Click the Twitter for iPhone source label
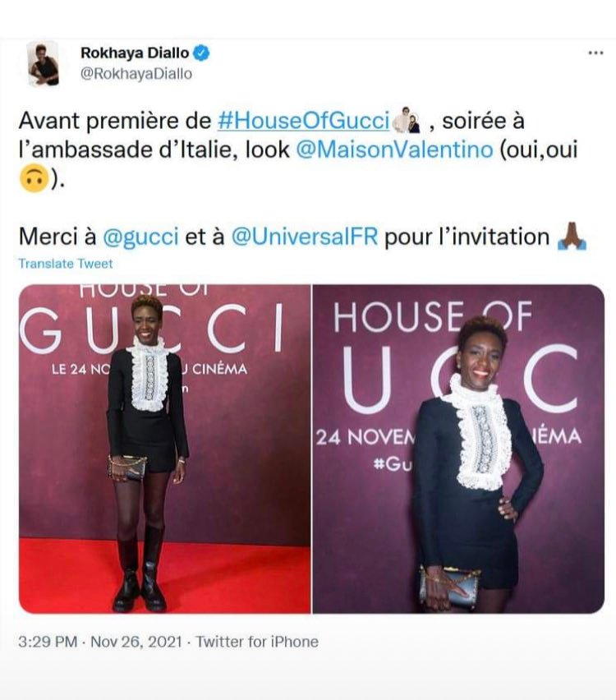Image resolution: width=616 pixels, height=700 pixels. click(x=257, y=642)
